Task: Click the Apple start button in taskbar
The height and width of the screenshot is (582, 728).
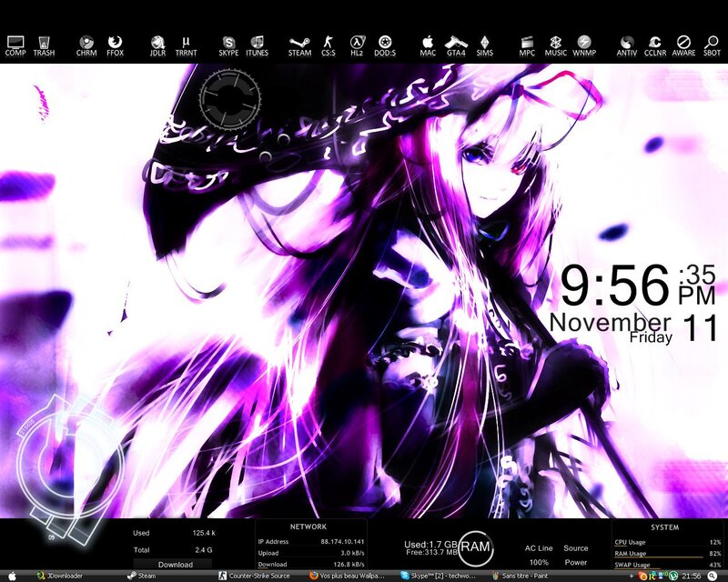Action: 12,576
